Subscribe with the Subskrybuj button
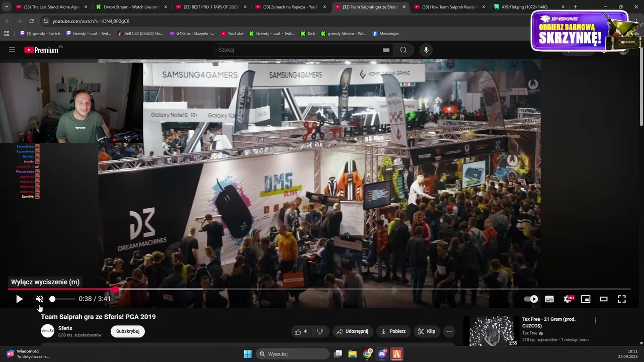 click(128, 331)
